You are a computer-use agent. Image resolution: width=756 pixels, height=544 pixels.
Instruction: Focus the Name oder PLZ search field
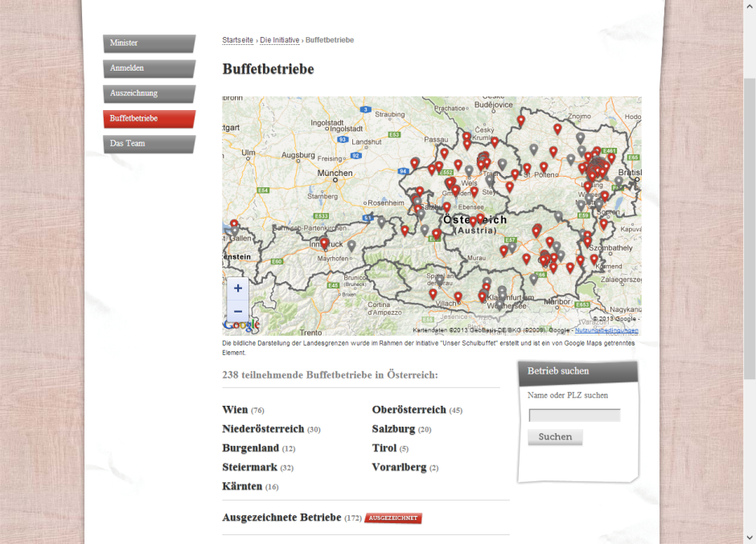click(574, 415)
